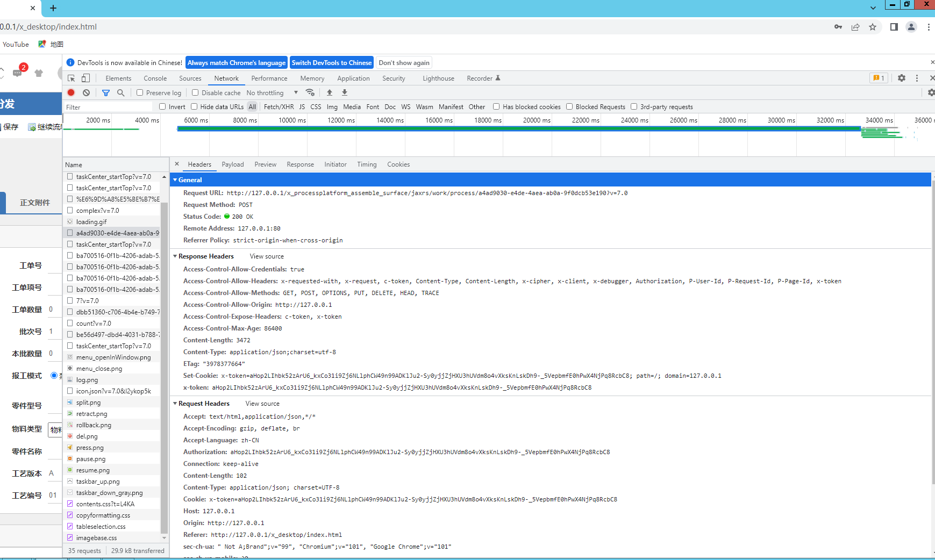This screenshot has width=935, height=560.
Task: Check Hide data URLs checkbox
Action: (x=194, y=106)
